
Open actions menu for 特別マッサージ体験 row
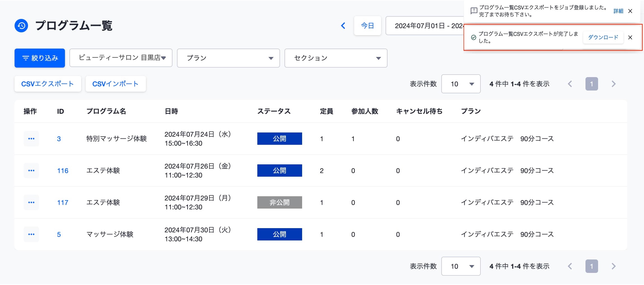(x=31, y=139)
